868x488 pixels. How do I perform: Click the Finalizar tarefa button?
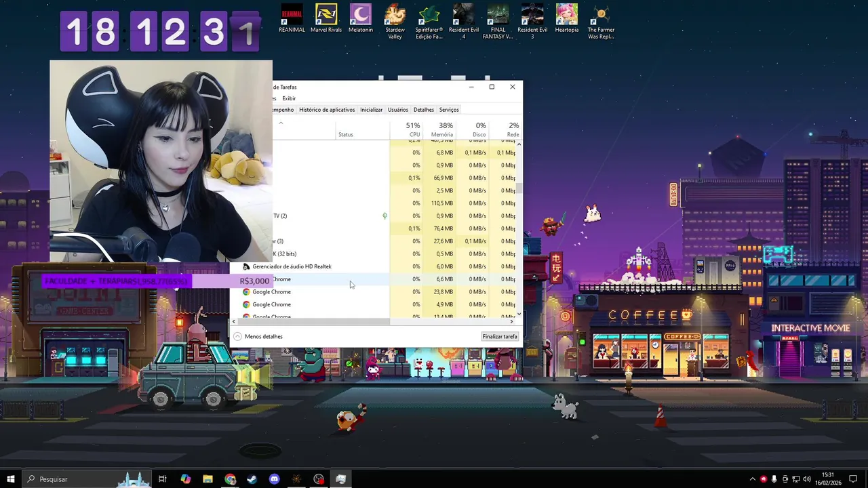[x=500, y=336]
